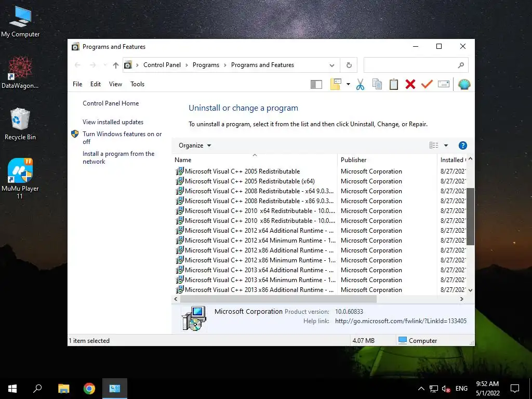532x399 pixels.
Task: Open File Explorer from the taskbar
Action: [63, 389]
